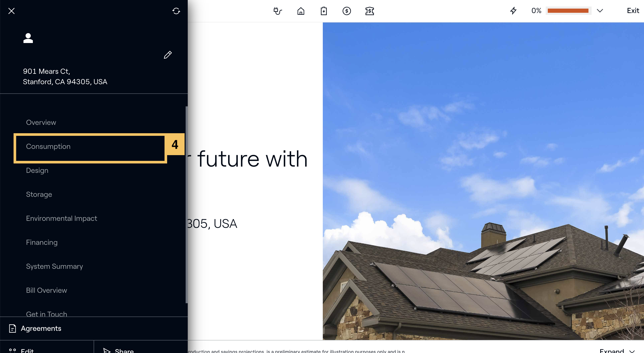Open the dollar circle financing icon
Screen dimensions: 644x353
pyautogui.click(x=347, y=11)
